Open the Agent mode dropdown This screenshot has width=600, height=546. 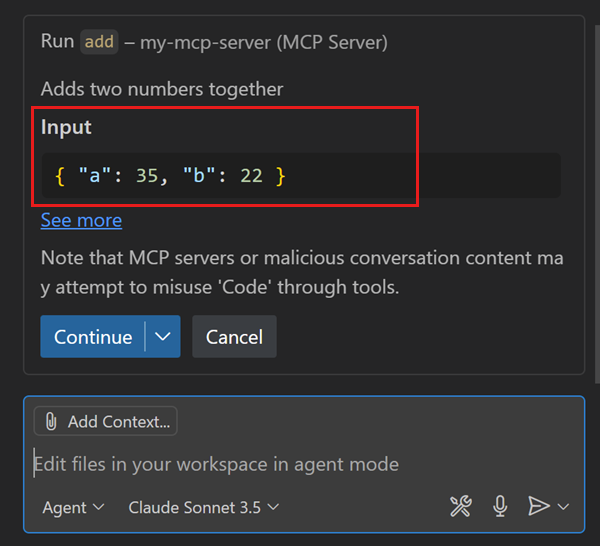(73, 507)
